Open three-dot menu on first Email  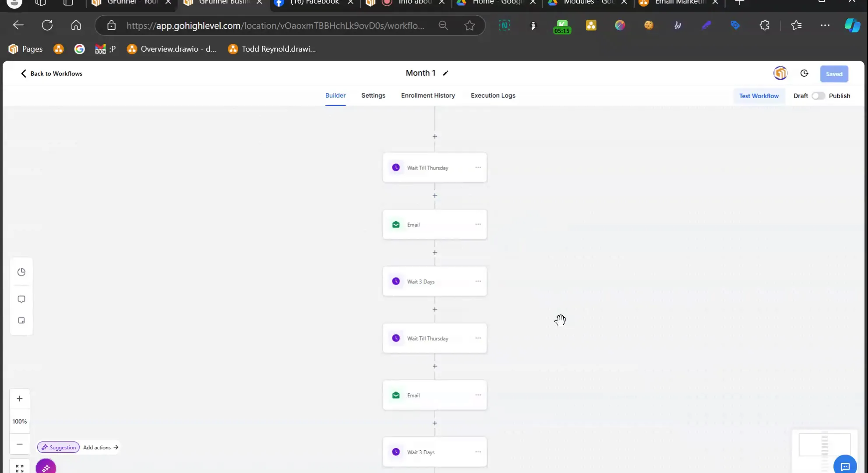coord(478,225)
